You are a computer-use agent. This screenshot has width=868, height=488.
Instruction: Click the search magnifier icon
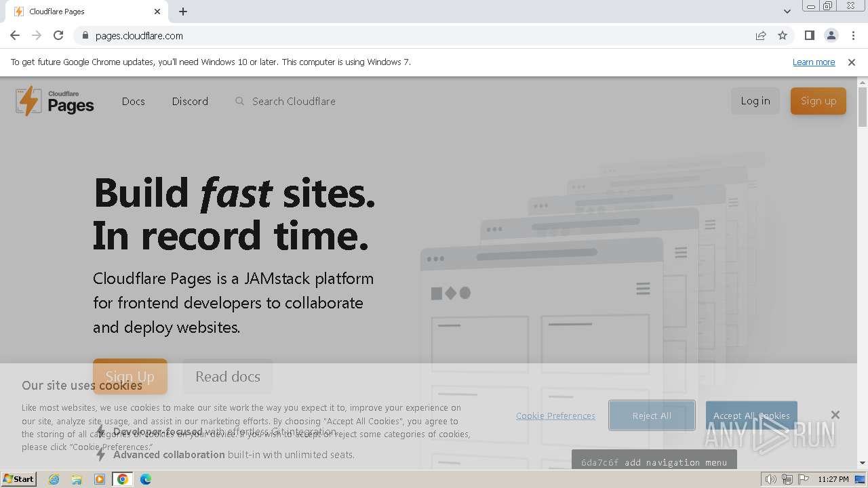(239, 101)
